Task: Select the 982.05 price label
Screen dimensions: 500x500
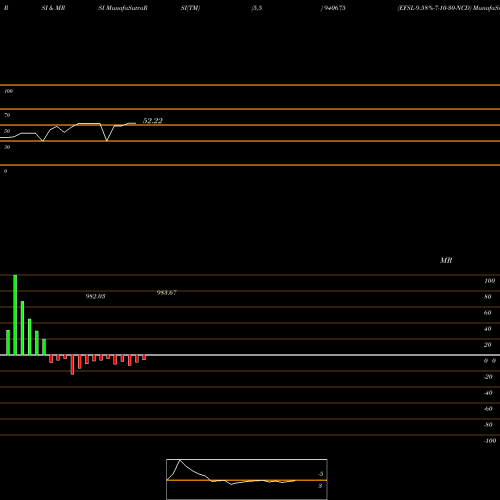Action: (96, 296)
